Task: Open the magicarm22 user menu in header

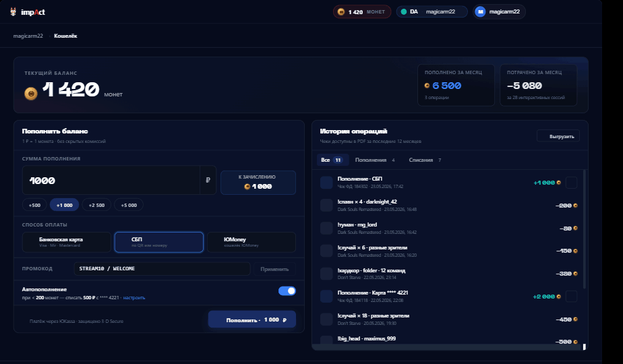Action: (500, 12)
